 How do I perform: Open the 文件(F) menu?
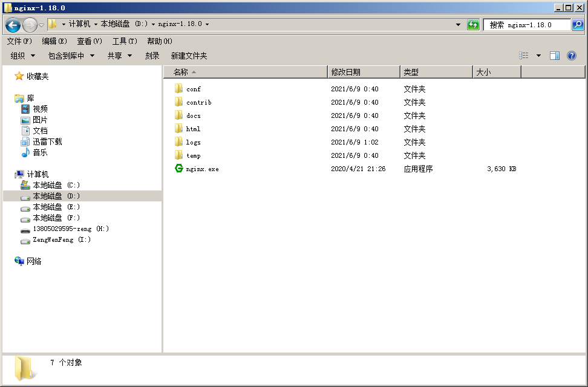pos(19,41)
